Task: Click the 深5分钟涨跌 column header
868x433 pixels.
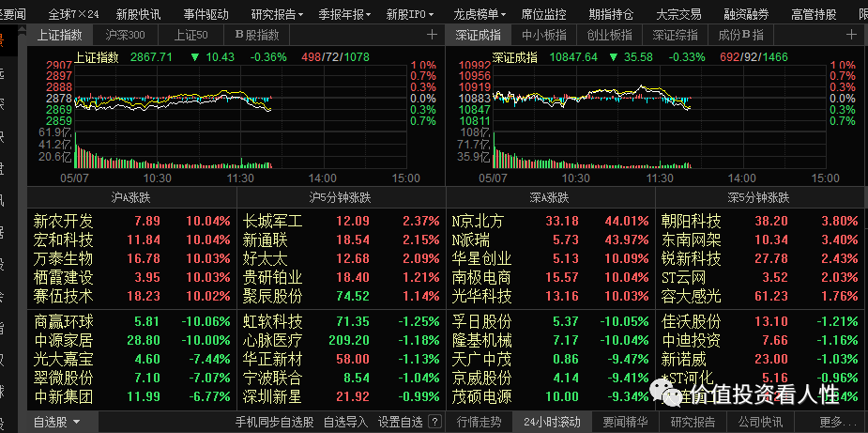Action: (759, 197)
